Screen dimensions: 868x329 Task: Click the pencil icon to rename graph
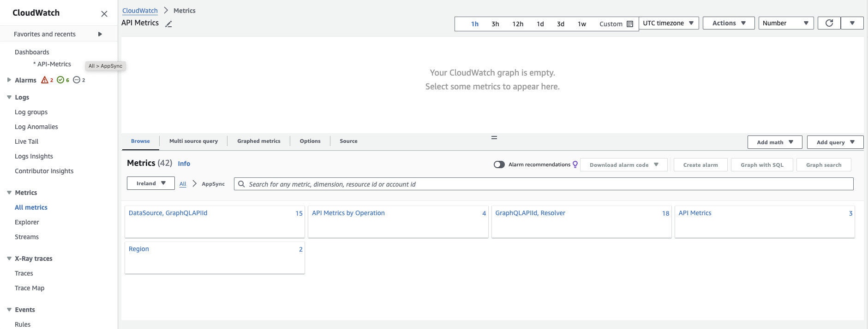tap(169, 24)
